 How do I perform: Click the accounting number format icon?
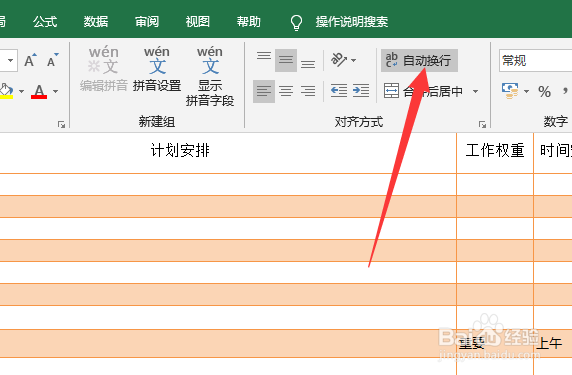(x=510, y=91)
